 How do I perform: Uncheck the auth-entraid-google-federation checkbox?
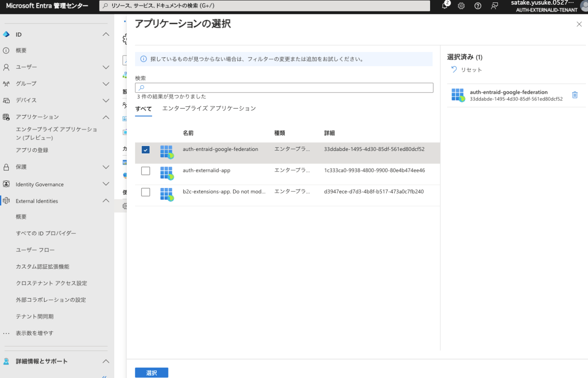pyautogui.click(x=146, y=150)
